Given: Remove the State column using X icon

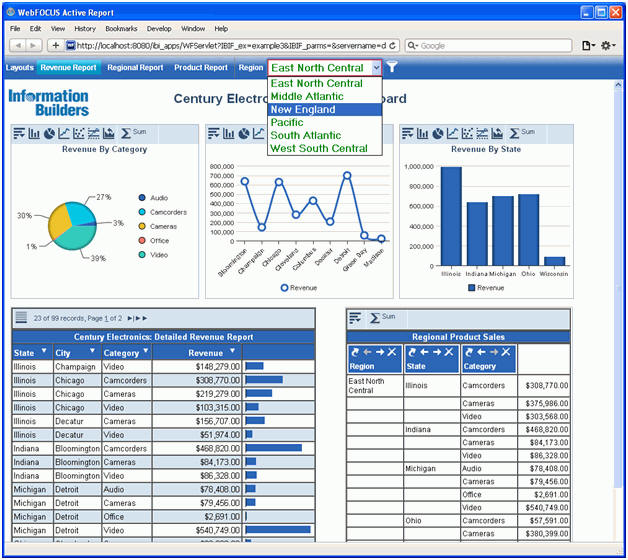Looking at the screenshot, I should [x=449, y=352].
